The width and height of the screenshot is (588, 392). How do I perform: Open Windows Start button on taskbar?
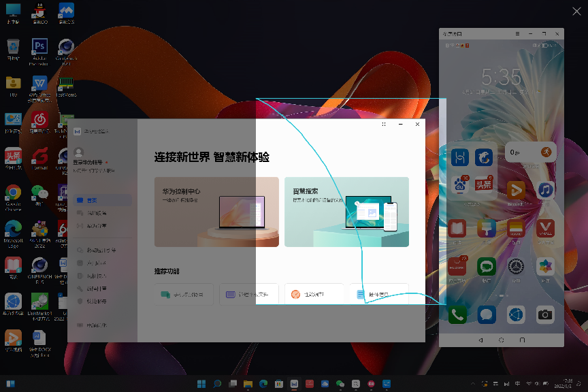(x=201, y=384)
